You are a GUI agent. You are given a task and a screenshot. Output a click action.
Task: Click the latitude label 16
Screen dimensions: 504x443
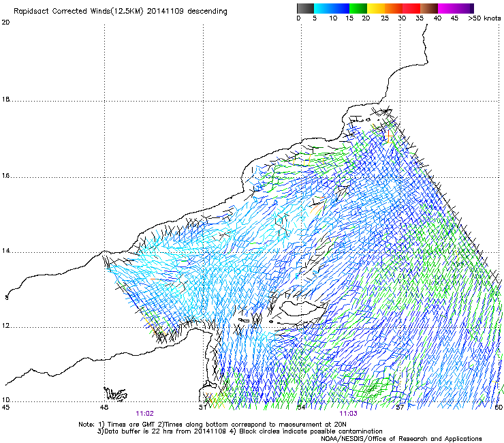tap(5, 176)
